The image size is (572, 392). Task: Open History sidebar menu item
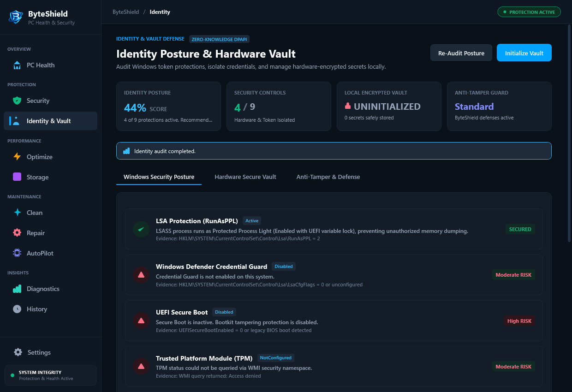point(50,309)
